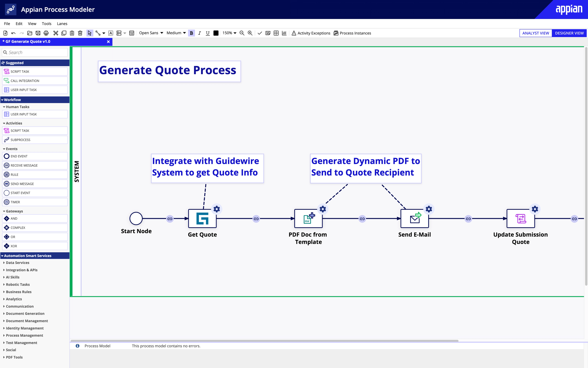Cut selection with scissors icon
This screenshot has width=588, height=368.
point(56,33)
